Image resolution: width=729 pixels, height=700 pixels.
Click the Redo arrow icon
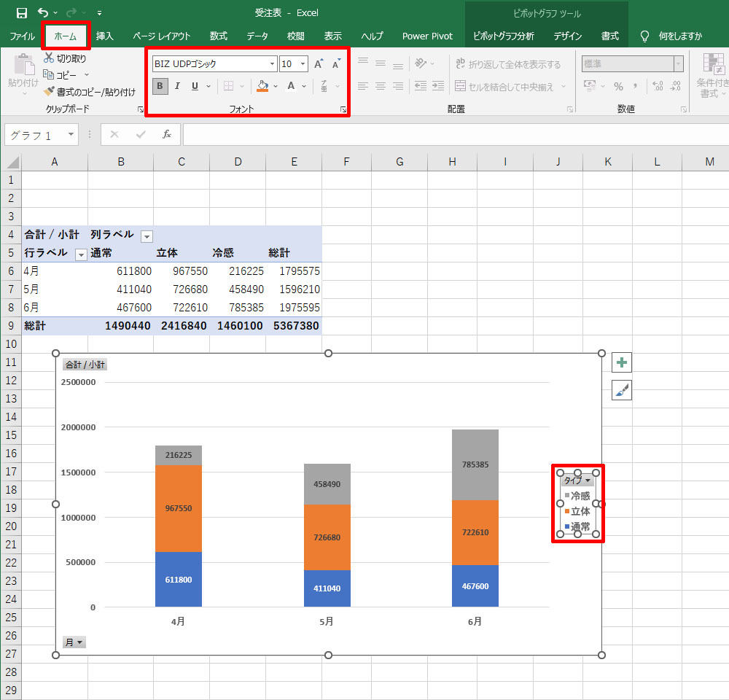[71, 12]
